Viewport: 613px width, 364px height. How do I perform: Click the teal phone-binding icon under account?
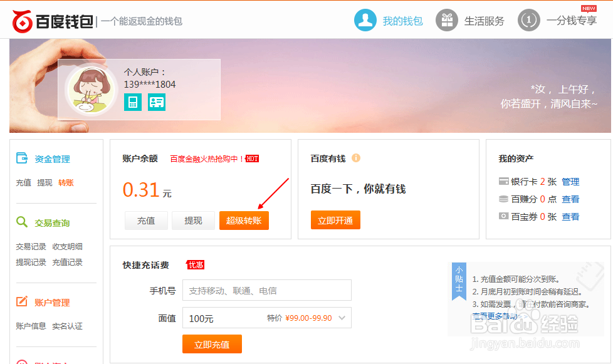132,102
